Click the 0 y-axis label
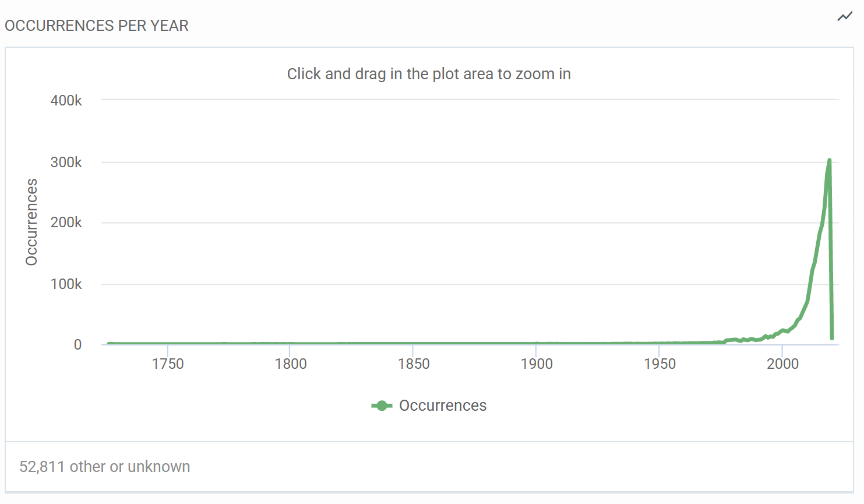The width and height of the screenshot is (864, 504). 77,345
